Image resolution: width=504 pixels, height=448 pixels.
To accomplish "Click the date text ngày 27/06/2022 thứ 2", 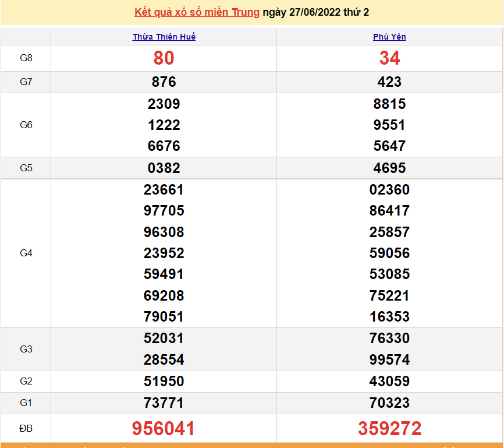I will (316, 12).
